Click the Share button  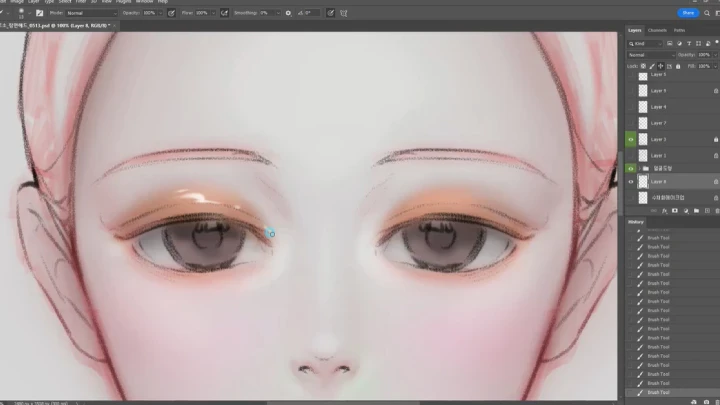(x=687, y=13)
